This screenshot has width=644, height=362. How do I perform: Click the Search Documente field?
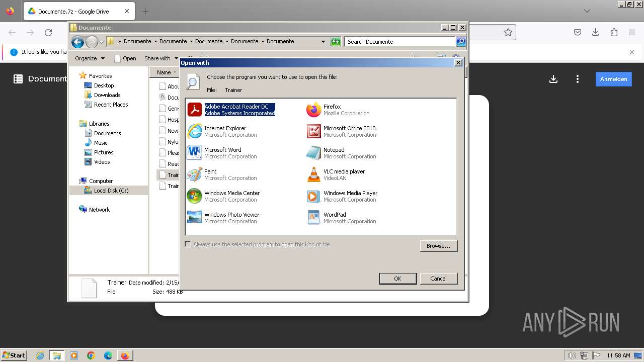pyautogui.click(x=400, y=42)
